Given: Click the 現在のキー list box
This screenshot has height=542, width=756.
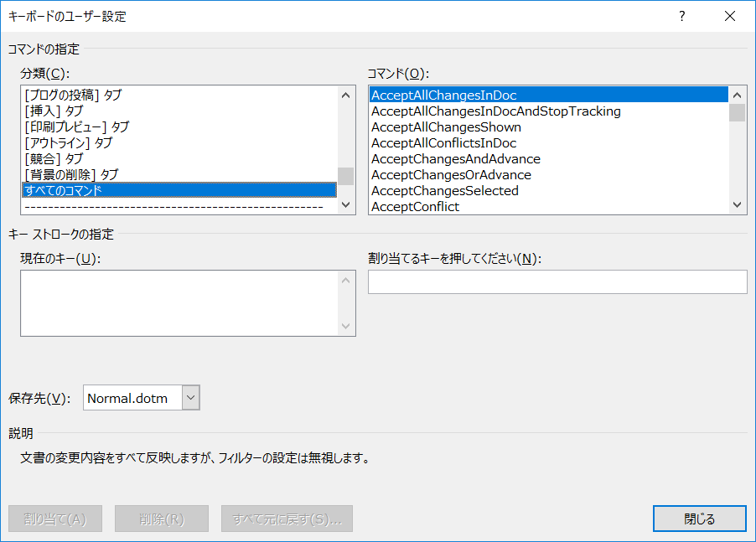Looking at the screenshot, I should point(179,303).
